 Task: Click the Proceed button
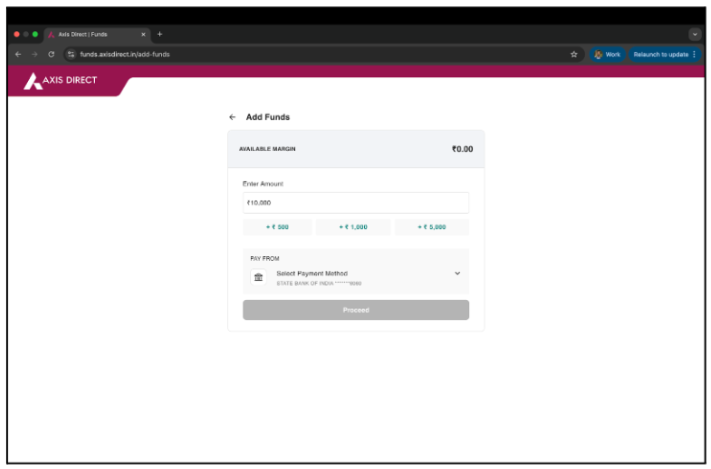click(355, 310)
